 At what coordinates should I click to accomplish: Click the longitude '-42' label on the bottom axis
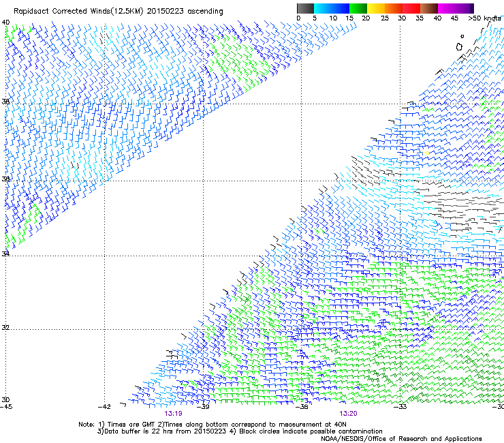click(104, 407)
